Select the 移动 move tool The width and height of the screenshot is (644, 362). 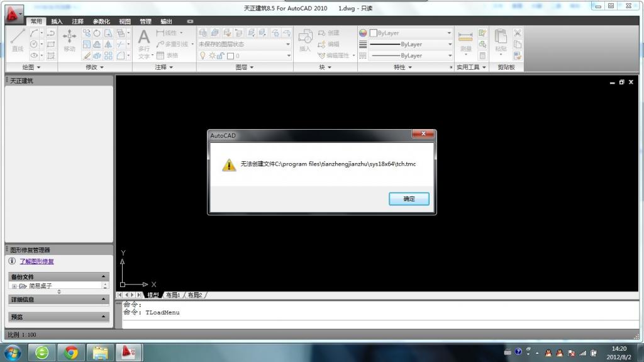pyautogui.click(x=69, y=40)
